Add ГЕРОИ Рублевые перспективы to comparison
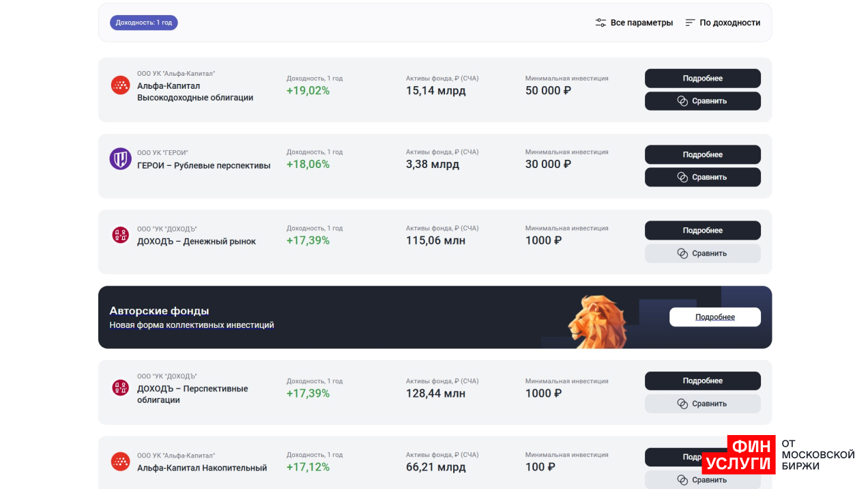 [703, 177]
